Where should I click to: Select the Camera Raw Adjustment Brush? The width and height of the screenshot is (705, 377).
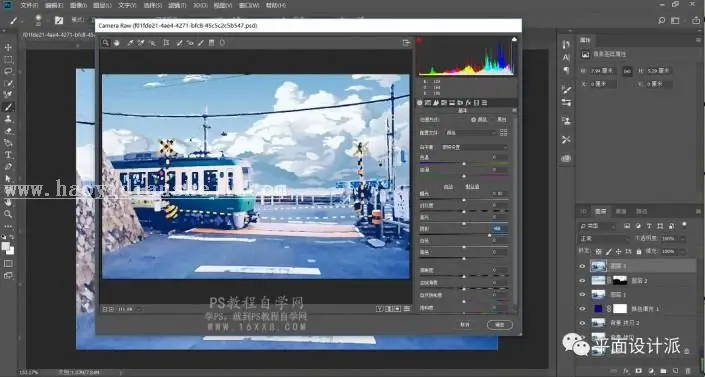click(201, 43)
